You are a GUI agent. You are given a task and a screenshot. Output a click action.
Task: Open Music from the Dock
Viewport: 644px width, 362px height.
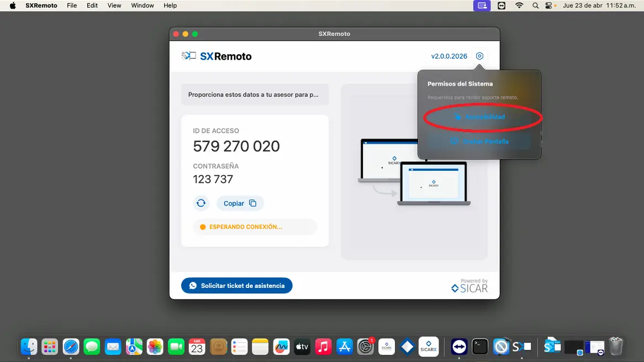tap(323, 347)
